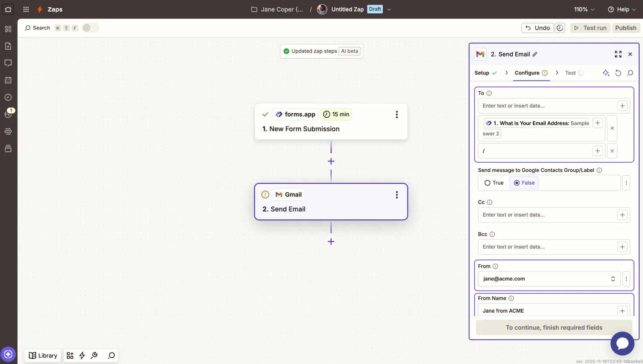Open the Settings gear icon in left sidebar
643x364 pixels.
(x=8, y=131)
